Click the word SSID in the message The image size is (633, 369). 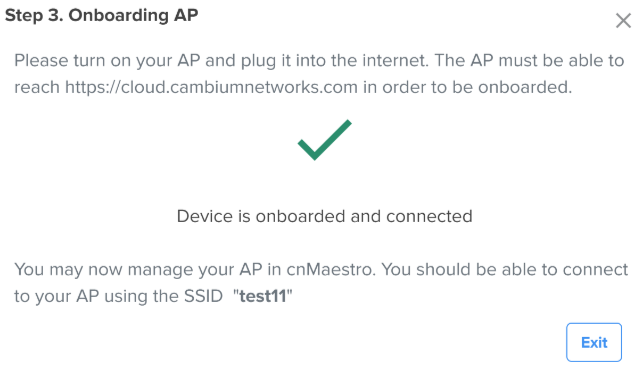point(203,296)
